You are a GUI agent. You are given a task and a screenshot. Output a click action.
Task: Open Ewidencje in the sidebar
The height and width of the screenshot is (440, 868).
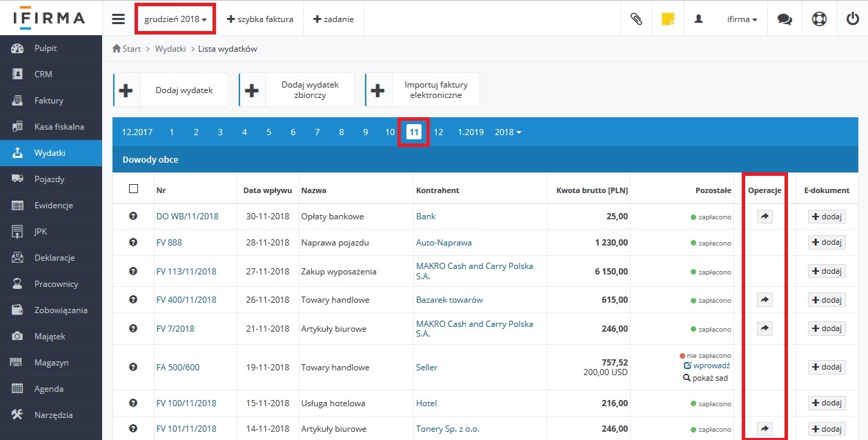click(x=51, y=206)
